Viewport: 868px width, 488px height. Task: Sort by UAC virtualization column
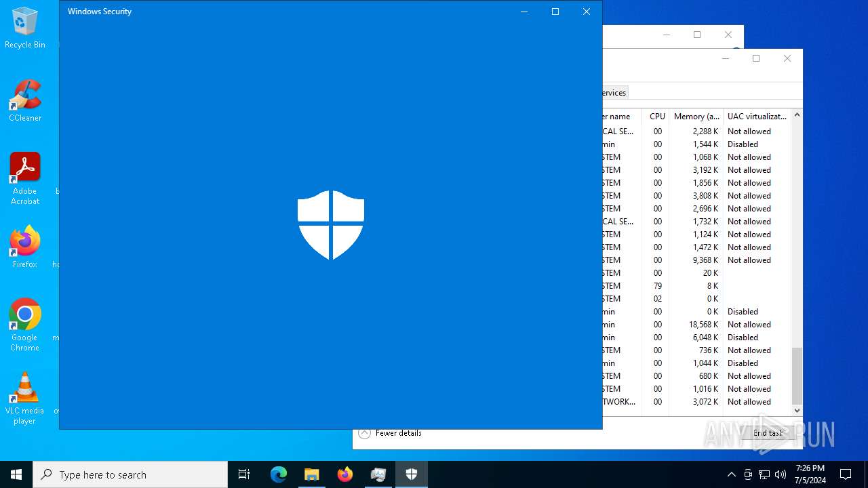pos(757,117)
